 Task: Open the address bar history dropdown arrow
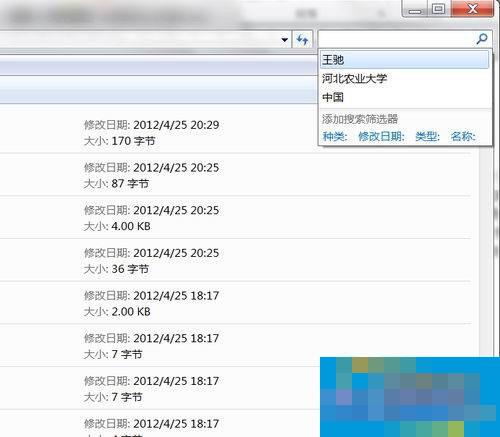pyautogui.click(x=284, y=40)
